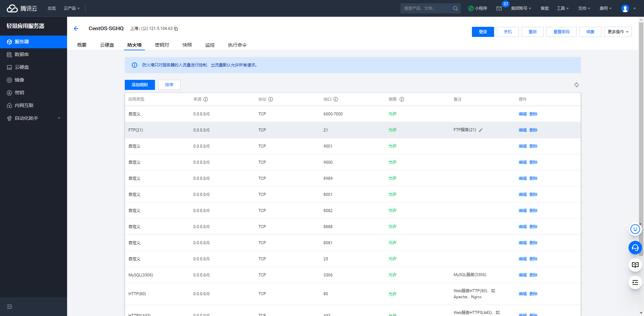This screenshot has height=316, width=644.
Task: Click 删除 for port 25 rule
Action: (533, 259)
